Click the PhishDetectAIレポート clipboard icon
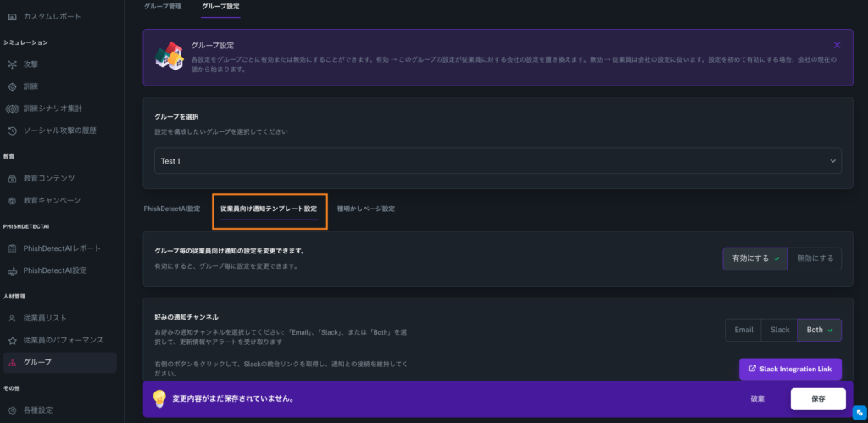 tap(12, 248)
